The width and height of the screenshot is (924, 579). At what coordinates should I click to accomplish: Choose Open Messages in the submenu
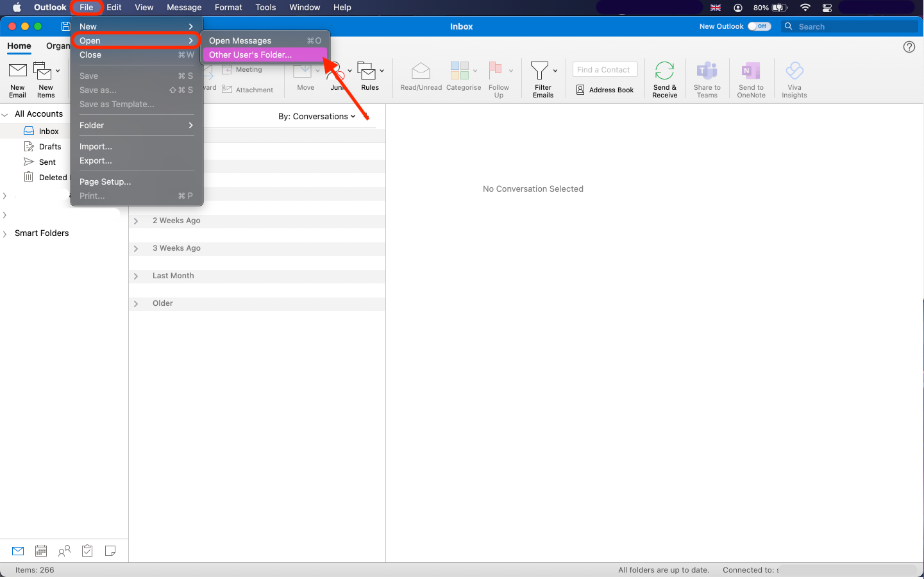click(x=265, y=41)
